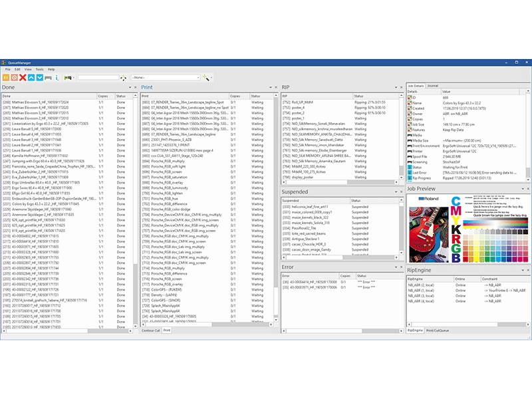Click the Done list horizontal scrollbar
532x399 pixels.
pos(67,331)
